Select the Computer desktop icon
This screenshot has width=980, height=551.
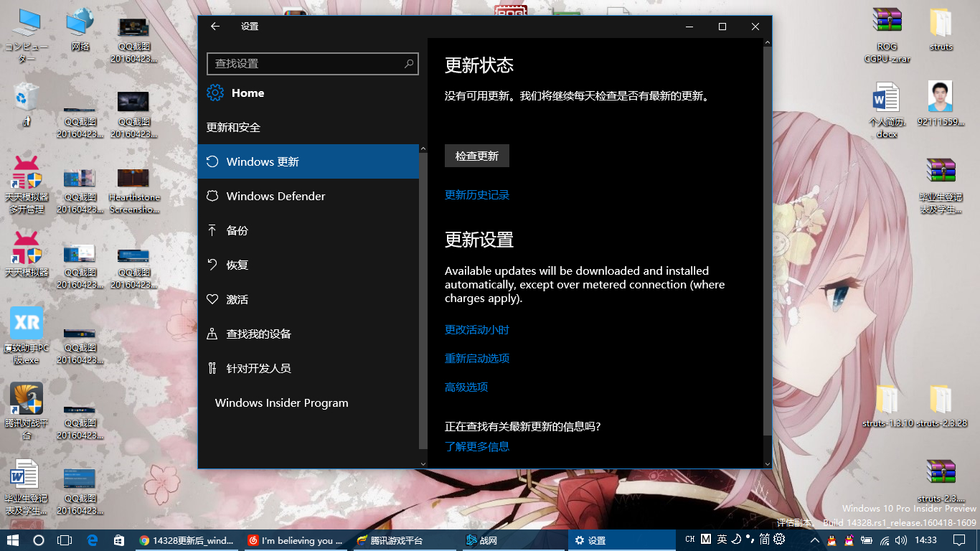27,36
